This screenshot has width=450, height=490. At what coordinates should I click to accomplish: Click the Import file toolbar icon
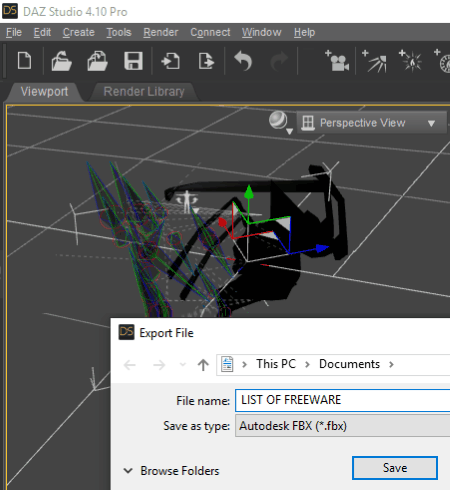click(171, 61)
